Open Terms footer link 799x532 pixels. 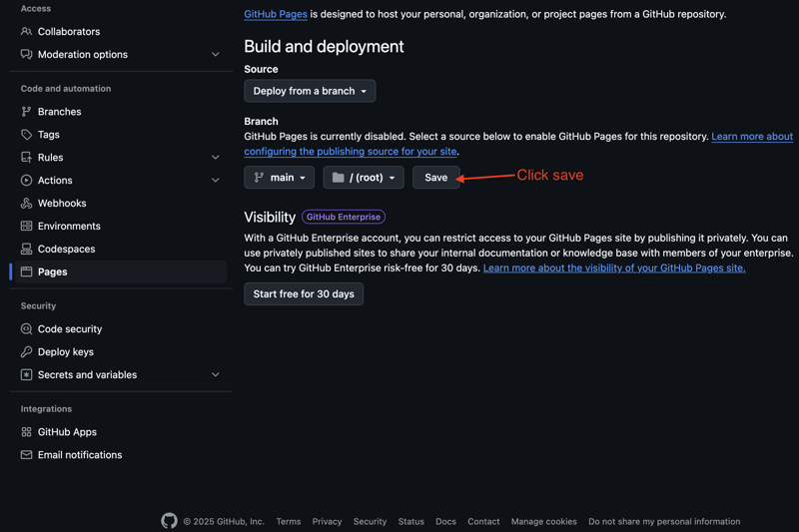point(289,521)
